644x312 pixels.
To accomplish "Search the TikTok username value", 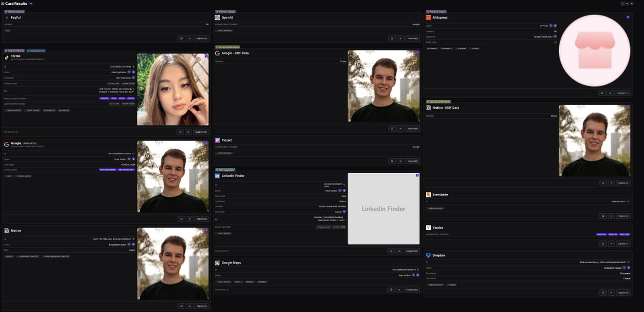I will [x=133, y=77].
